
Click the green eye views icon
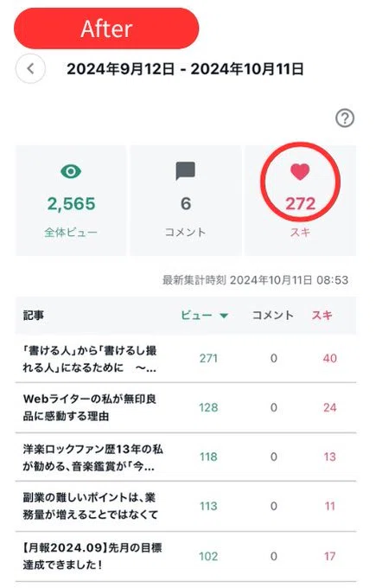click(71, 171)
